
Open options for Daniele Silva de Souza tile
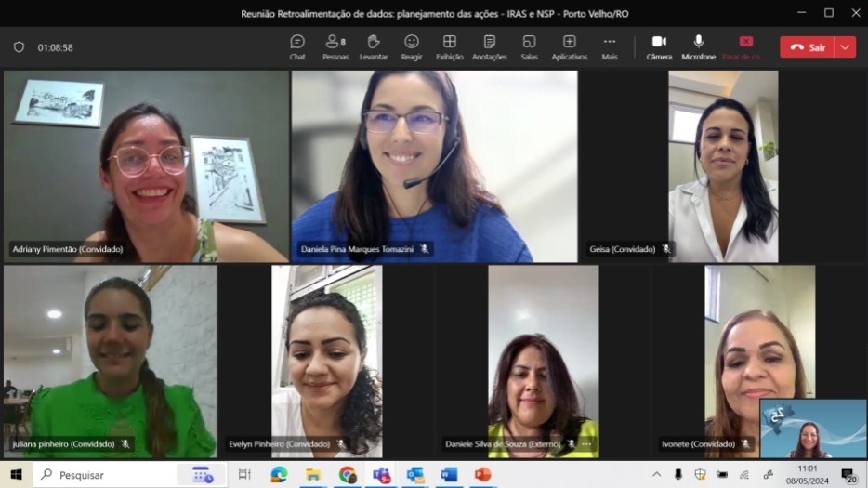coord(586,444)
